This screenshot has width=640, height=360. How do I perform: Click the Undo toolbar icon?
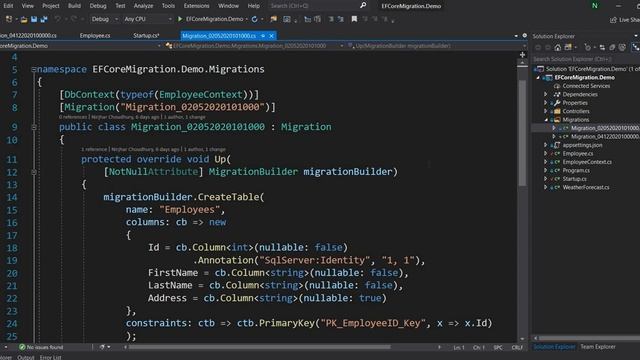(58, 19)
